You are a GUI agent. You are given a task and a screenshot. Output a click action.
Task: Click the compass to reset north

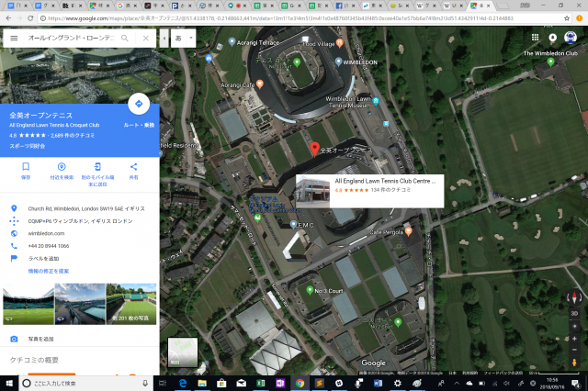574,298
